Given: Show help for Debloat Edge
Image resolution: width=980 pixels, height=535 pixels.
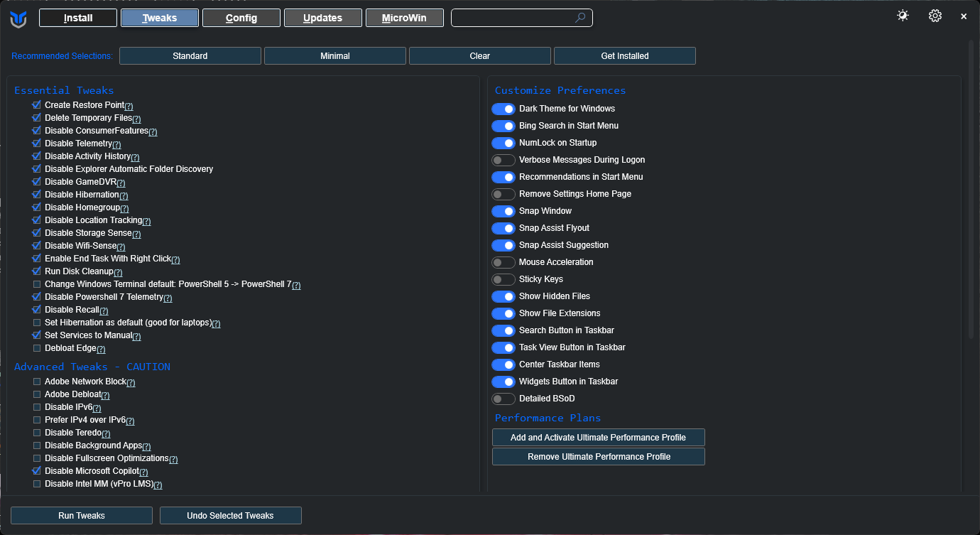Looking at the screenshot, I should click(101, 349).
